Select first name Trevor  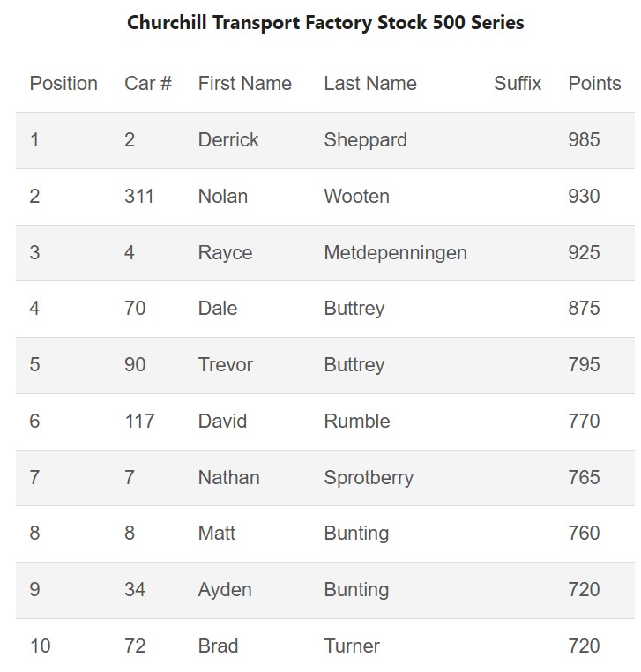(225, 365)
